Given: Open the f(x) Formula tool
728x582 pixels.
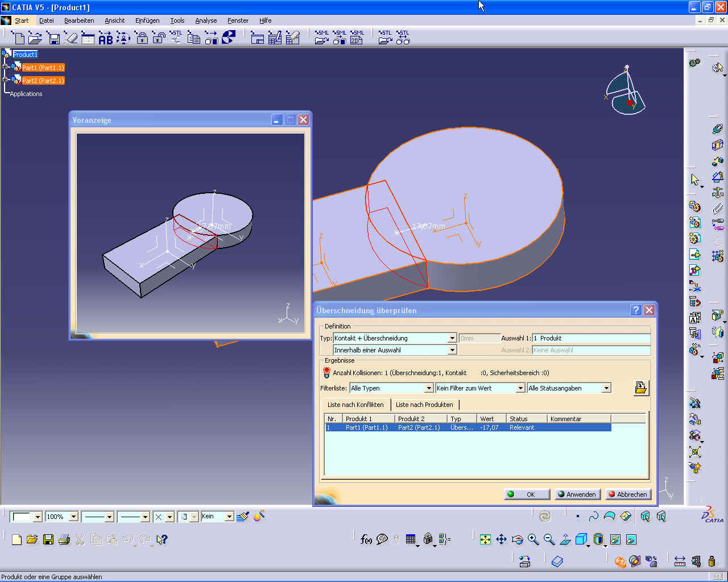Looking at the screenshot, I should tap(366, 539).
